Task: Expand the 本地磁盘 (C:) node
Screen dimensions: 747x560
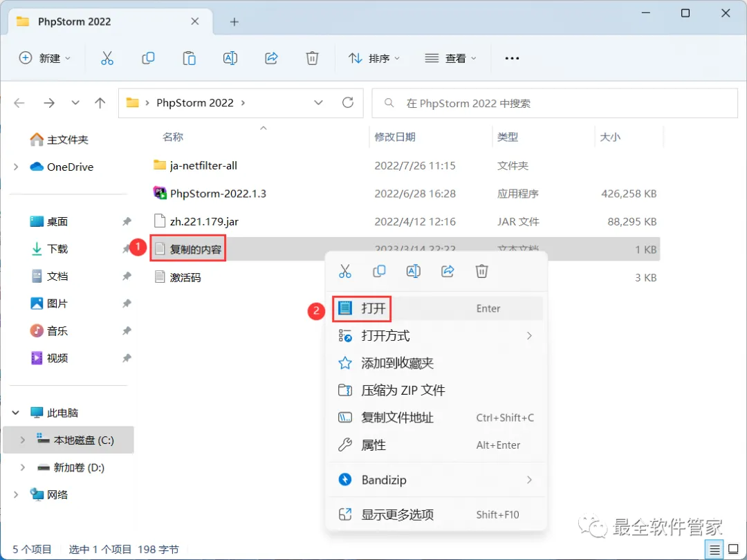Action: (x=22, y=440)
